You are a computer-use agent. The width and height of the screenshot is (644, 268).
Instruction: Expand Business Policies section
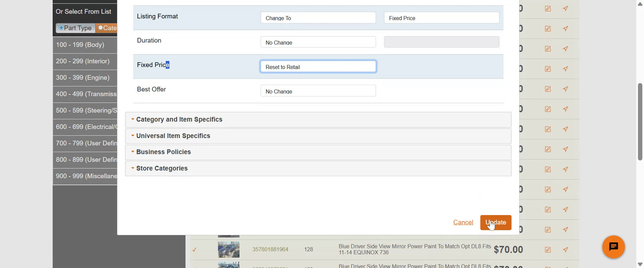[x=318, y=152]
